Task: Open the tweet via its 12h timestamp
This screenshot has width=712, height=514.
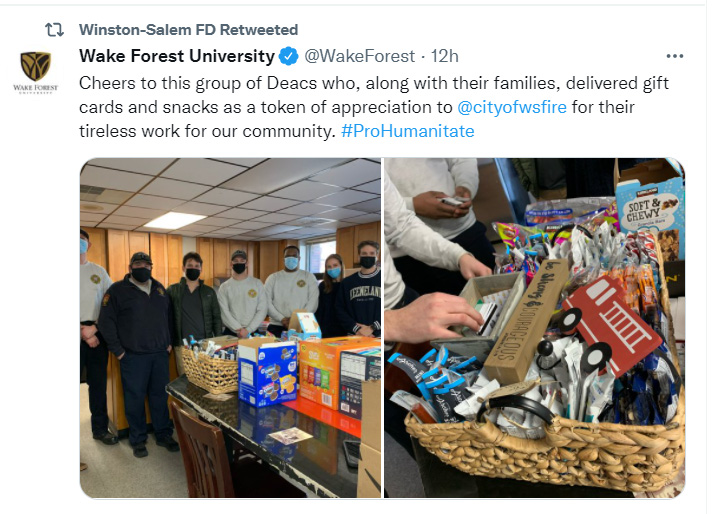Action: click(445, 56)
